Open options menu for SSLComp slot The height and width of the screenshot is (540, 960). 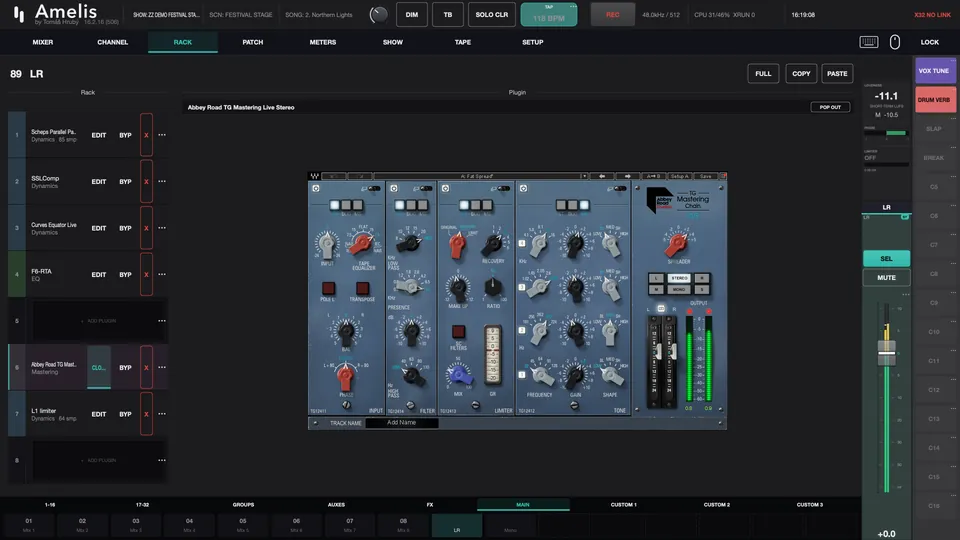tap(162, 181)
